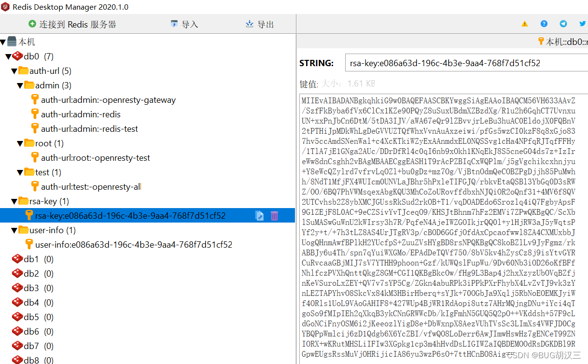Click the Connect to Redis Server button

point(72,24)
